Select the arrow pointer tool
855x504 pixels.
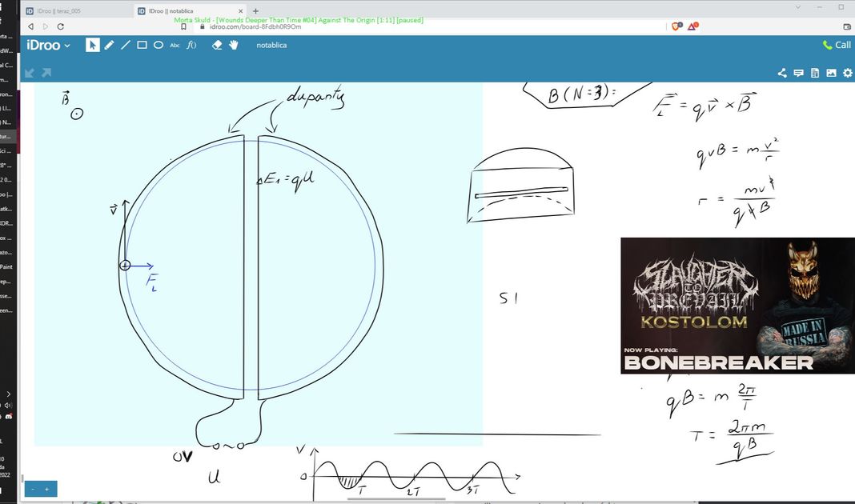coord(92,45)
